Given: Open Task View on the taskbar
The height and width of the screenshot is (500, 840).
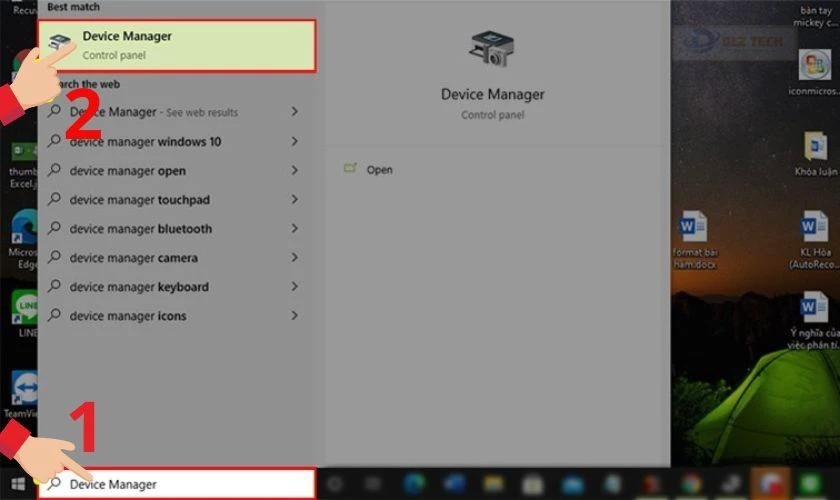Looking at the screenshot, I should click(x=373, y=484).
